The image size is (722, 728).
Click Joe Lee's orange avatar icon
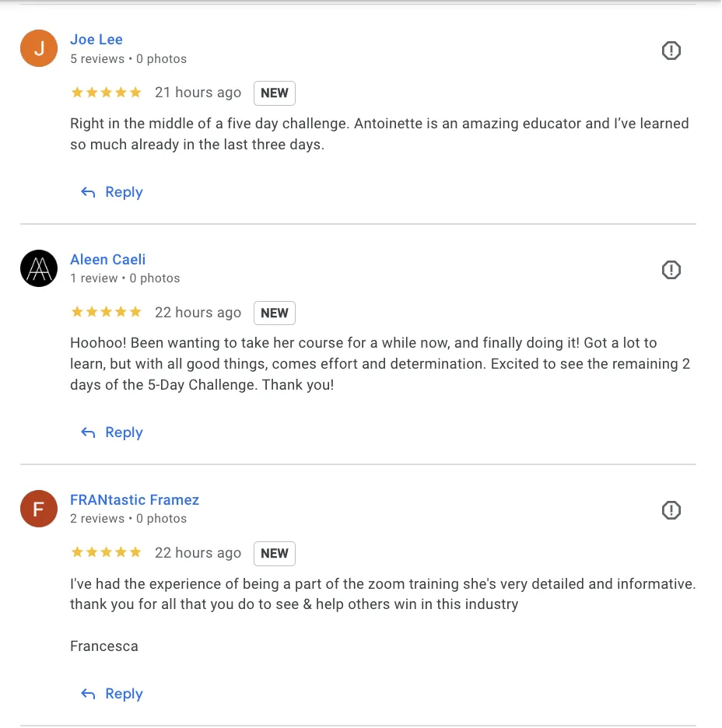[39, 49]
